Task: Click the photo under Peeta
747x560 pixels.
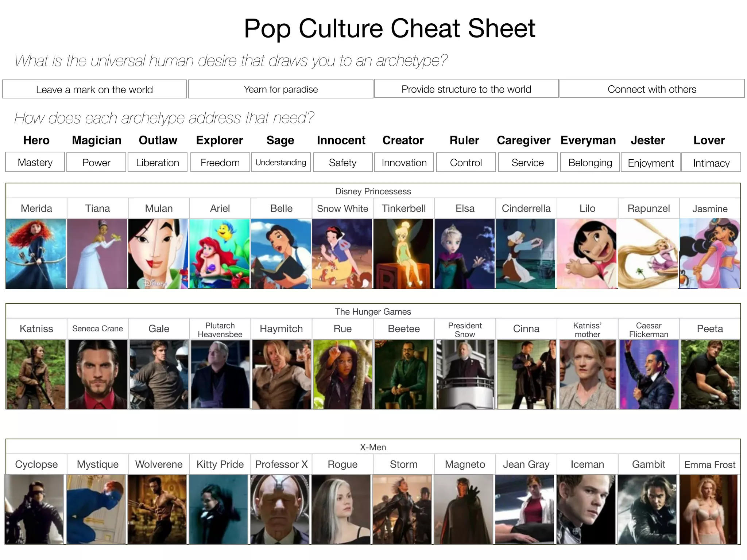Action: [711, 374]
